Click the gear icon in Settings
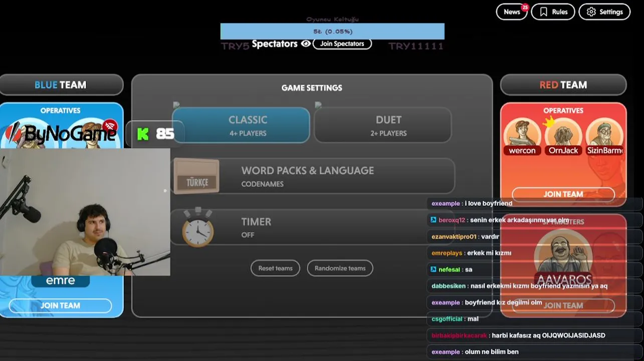Viewport: 644px width, 361px height. pyautogui.click(x=591, y=12)
